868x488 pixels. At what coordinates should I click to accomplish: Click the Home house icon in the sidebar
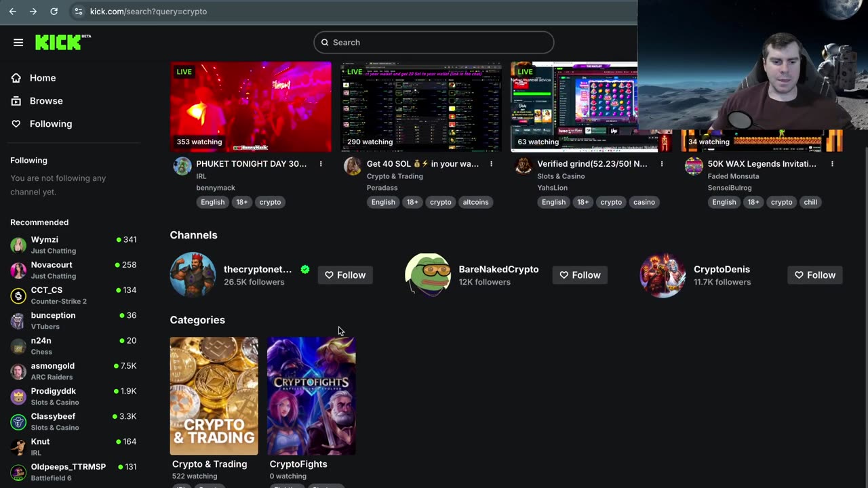pos(16,78)
